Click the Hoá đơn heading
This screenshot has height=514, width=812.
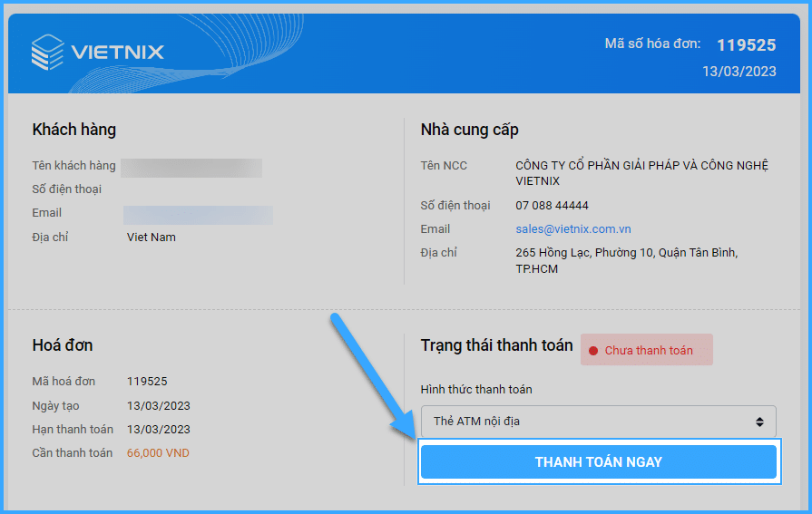tap(63, 345)
